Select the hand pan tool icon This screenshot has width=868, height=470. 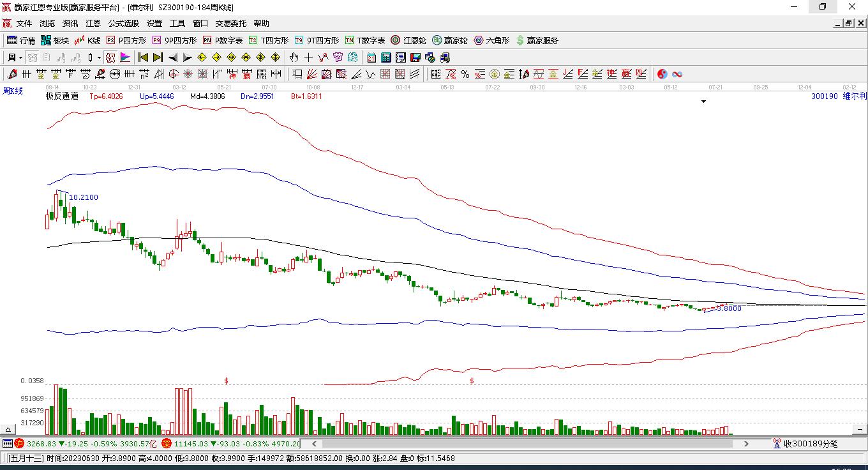click(x=294, y=57)
